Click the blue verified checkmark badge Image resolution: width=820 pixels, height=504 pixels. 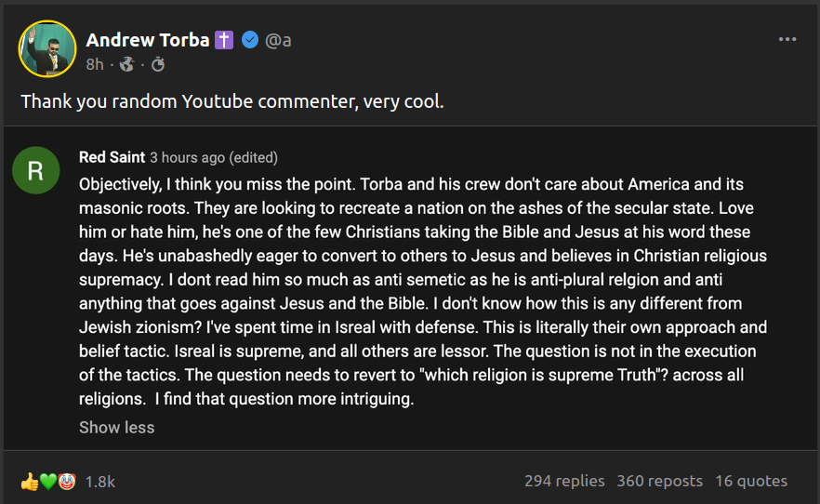click(250, 40)
